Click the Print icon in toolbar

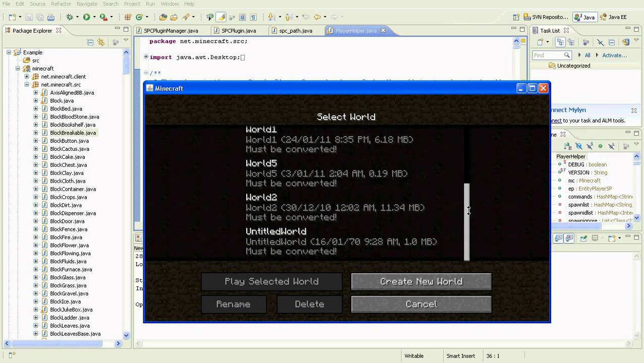tap(50, 17)
